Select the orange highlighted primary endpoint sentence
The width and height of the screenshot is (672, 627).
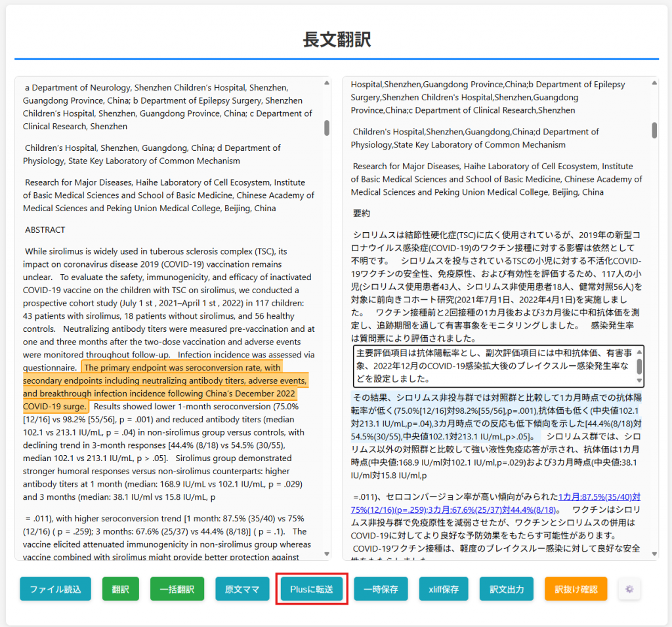click(x=164, y=380)
